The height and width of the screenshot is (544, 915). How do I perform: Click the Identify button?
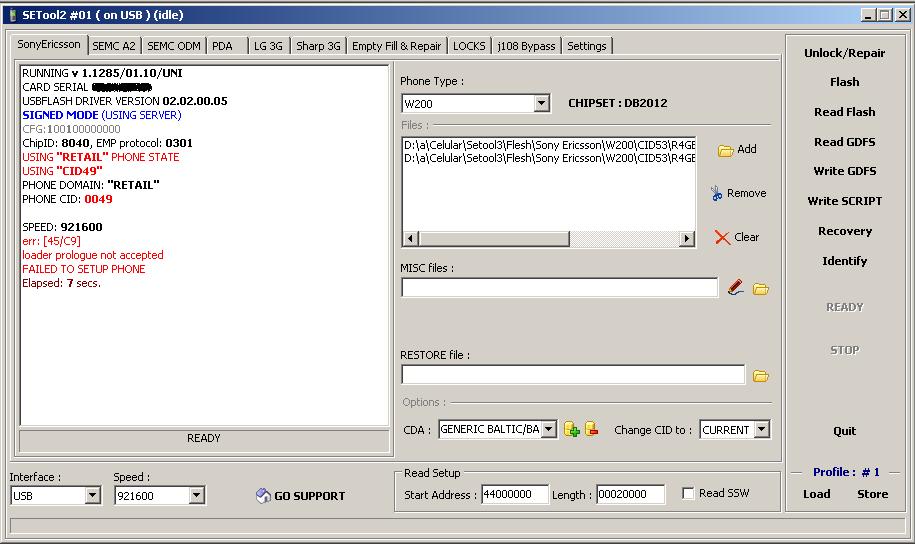pos(844,261)
